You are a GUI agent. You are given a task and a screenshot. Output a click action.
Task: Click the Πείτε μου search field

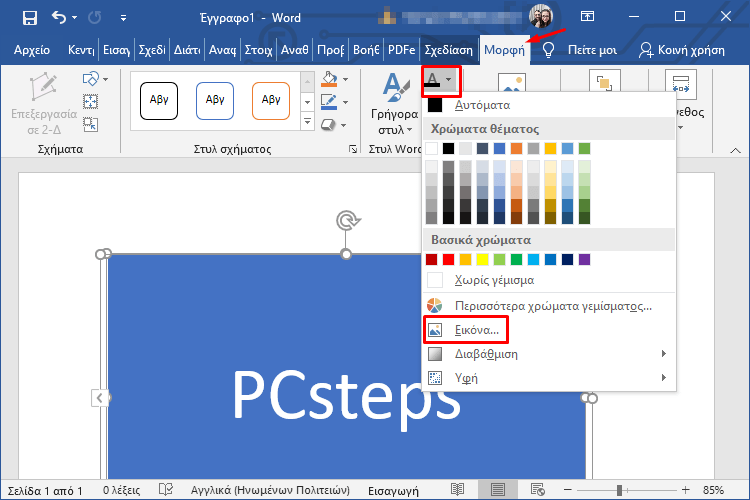[x=592, y=50]
